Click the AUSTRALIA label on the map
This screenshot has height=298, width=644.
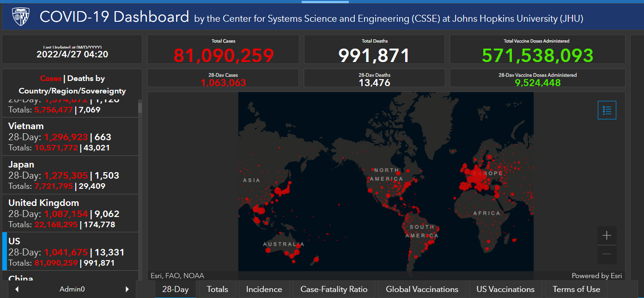point(284,244)
